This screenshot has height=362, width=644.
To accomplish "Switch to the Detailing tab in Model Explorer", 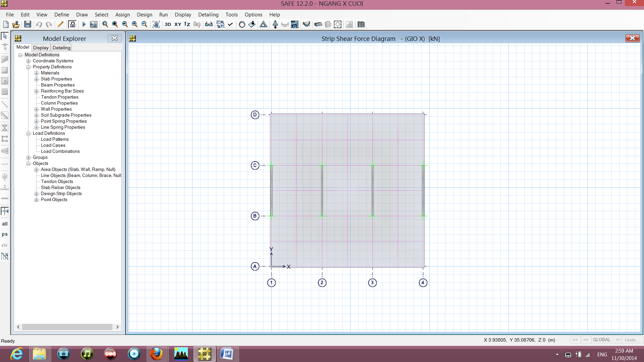I will (61, 48).
